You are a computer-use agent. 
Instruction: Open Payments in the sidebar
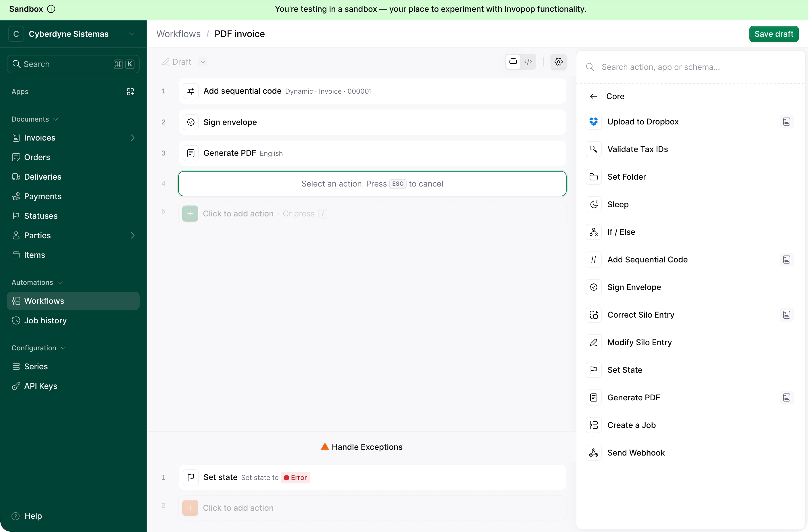tap(73, 196)
